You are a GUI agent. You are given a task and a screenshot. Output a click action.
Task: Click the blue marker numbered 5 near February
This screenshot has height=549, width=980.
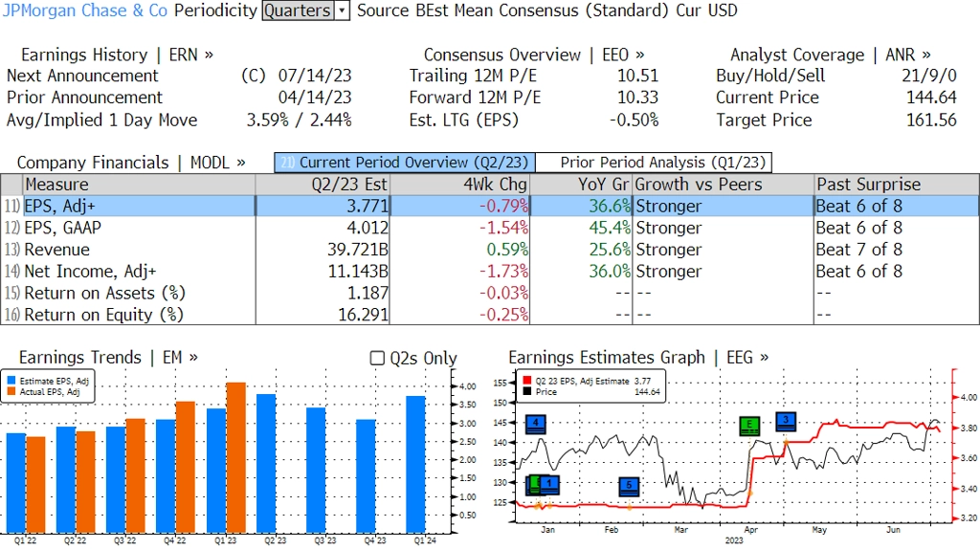tap(630, 487)
